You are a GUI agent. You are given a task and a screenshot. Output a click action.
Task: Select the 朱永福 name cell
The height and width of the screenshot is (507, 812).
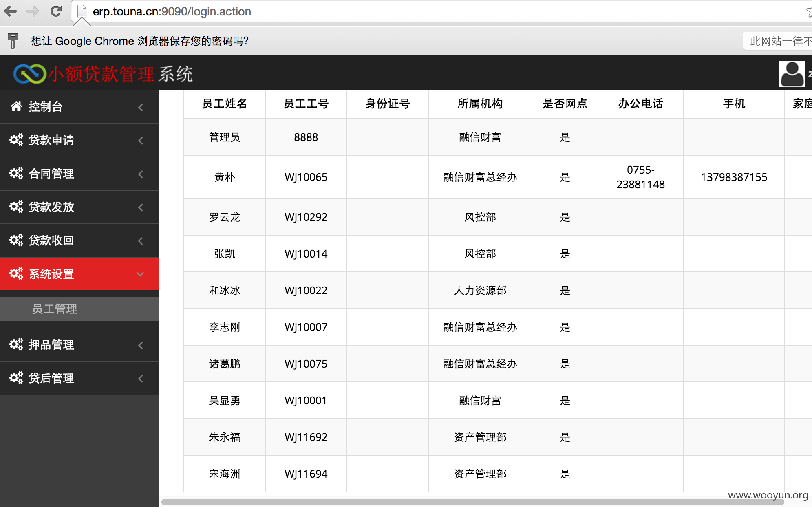tap(225, 437)
